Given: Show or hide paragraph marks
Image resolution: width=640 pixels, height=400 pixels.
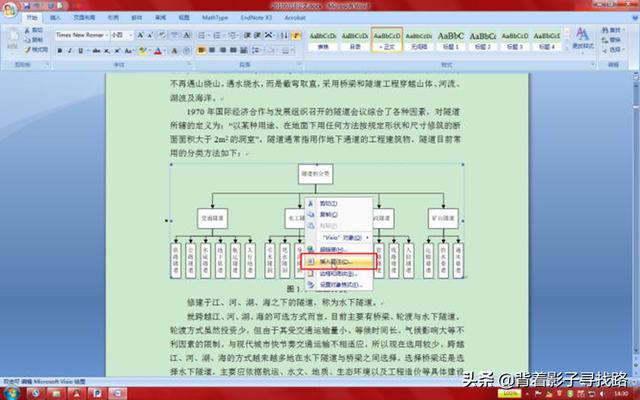Looking at the screenshot, I should pyautogui.click(x=296, y=36).
